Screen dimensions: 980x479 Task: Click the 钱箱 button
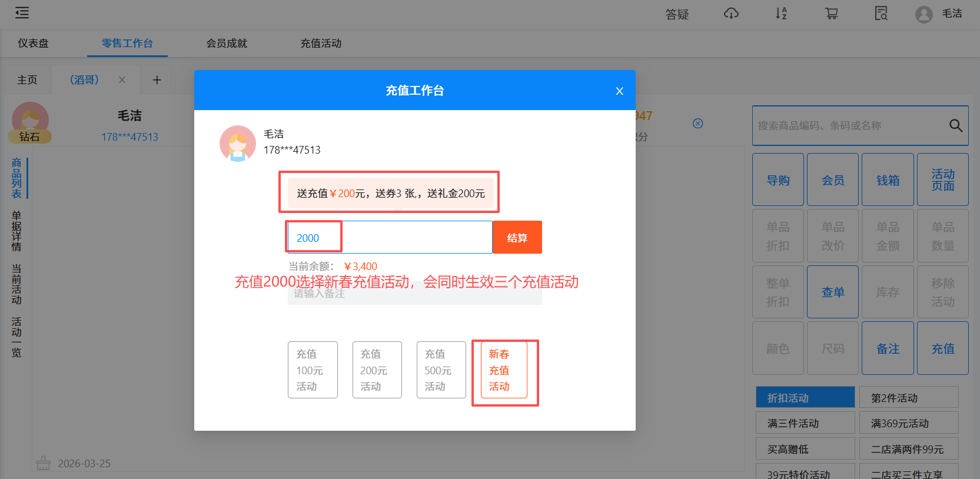[x=888, y=179]
